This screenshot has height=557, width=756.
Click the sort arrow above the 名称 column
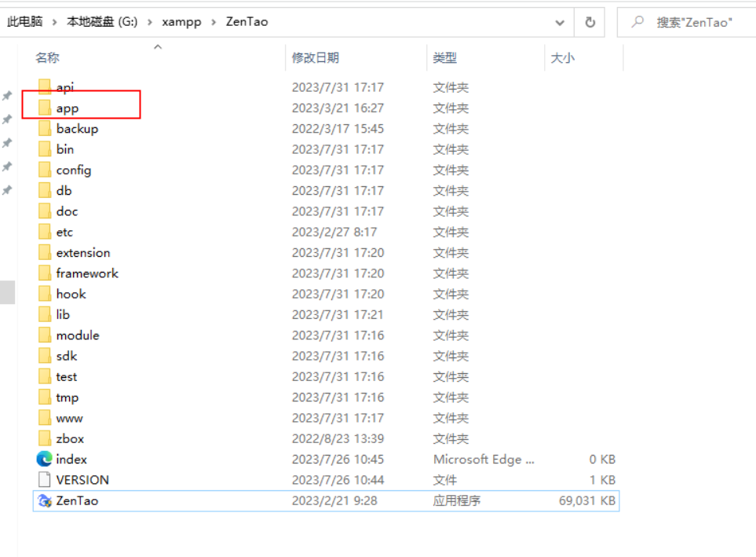click(158, 47)
